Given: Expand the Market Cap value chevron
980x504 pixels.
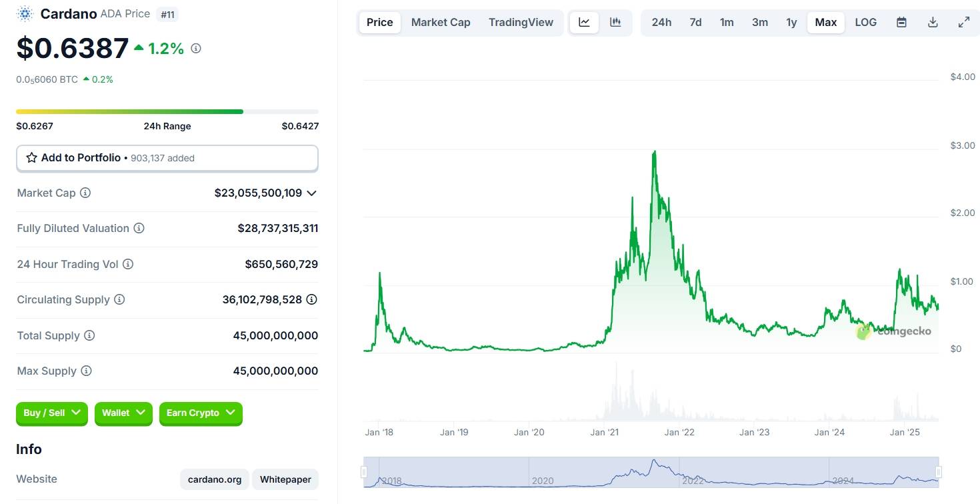Looking at the screenshot, I should click(x=311, y=193).
